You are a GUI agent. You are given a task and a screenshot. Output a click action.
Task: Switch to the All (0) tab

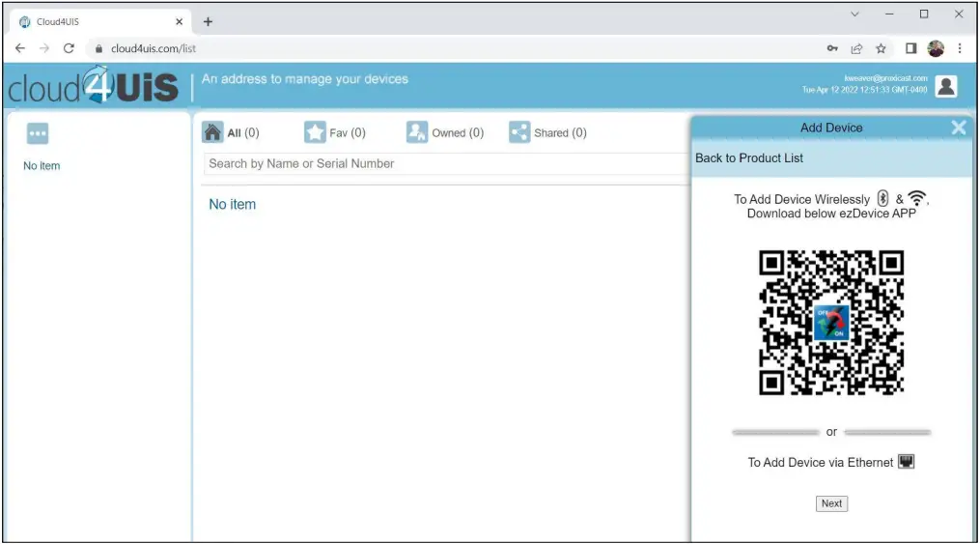(231, 132)
